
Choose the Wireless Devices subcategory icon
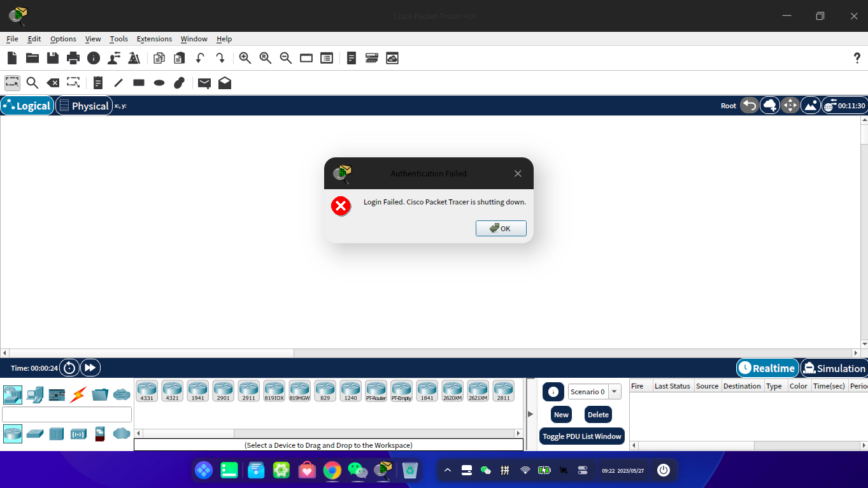coord(78,434)
